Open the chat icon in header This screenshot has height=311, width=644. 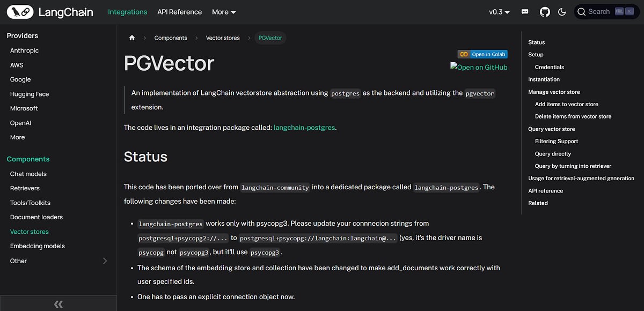525,12
